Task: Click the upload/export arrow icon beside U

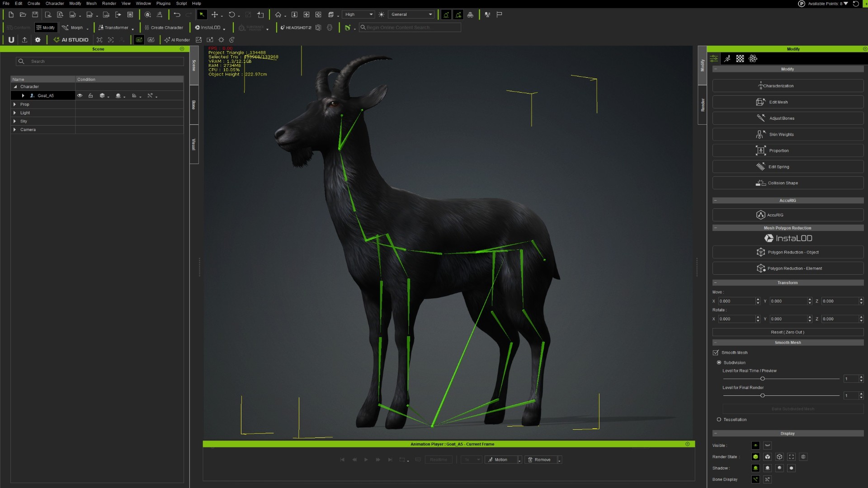Action: [x=24, y=40]
